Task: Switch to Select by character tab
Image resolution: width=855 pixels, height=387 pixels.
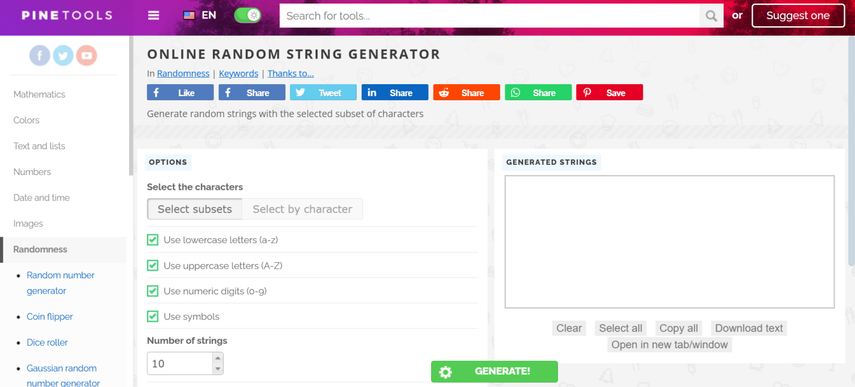Action: 303,209
